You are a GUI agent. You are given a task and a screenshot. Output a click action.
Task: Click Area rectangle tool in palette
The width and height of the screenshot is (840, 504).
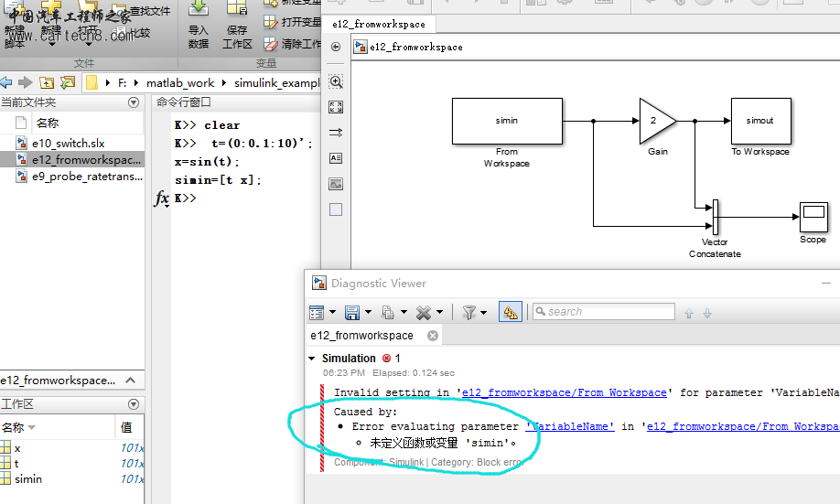pos(336,209)
